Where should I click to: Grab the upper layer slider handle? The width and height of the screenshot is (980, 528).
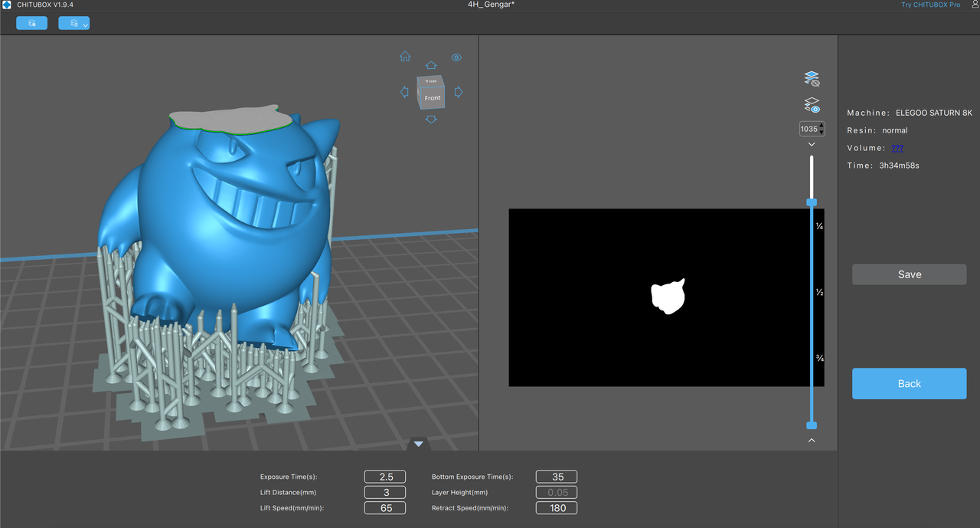coord(812,202)
